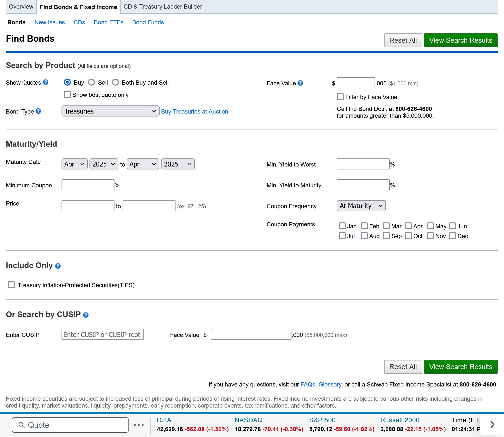Image resolution: width=504 pixels, height=437 pixels.
Task: Expand the Coupon Frequency dropdown
Action: tap(361, 206)
